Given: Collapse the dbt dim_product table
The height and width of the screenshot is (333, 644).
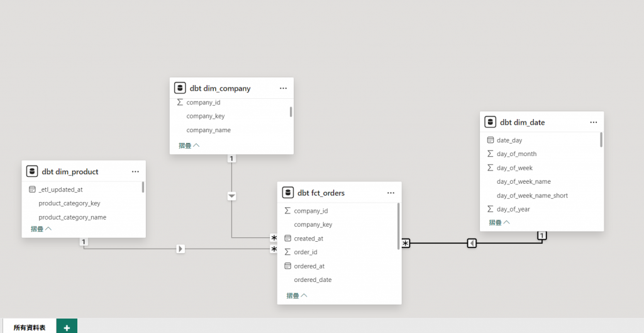Looking at the screenshot, I should (x=41, y=229).
